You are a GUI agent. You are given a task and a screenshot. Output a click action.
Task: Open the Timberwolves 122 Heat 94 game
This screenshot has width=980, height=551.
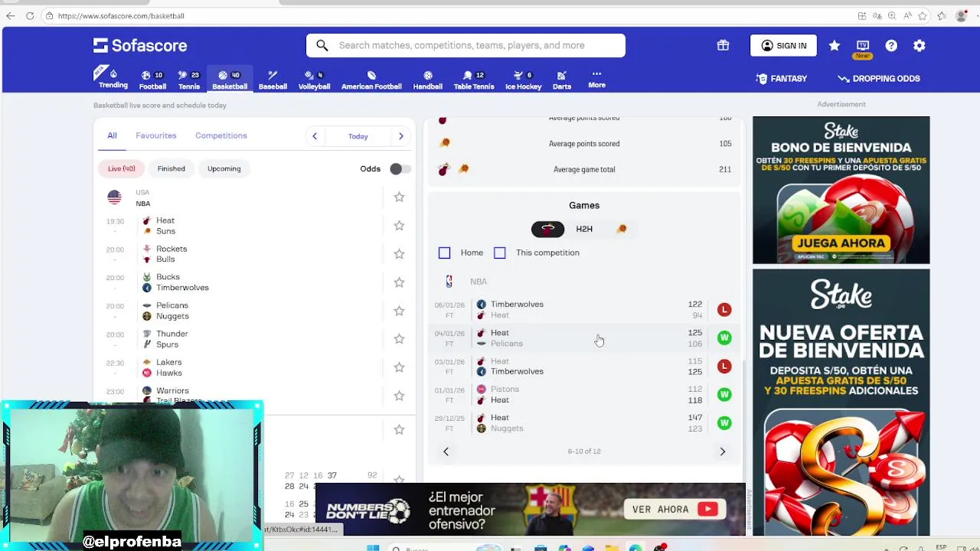583,309
